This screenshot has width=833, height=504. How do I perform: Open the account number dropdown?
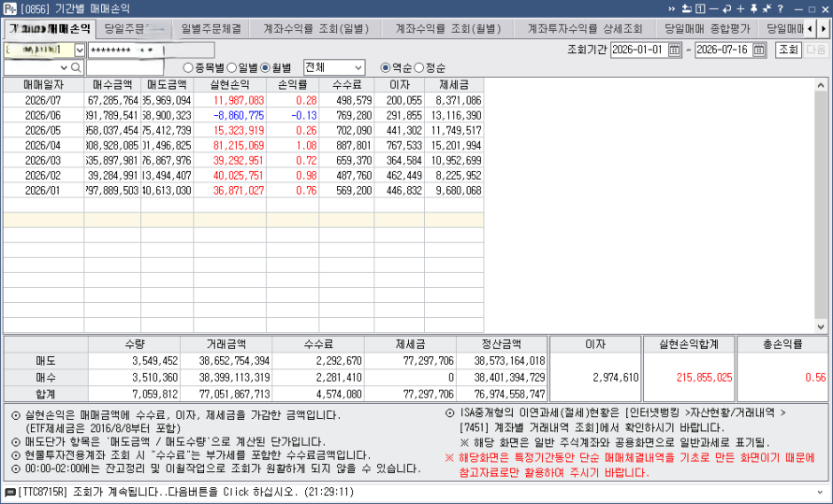coord(80,50)
